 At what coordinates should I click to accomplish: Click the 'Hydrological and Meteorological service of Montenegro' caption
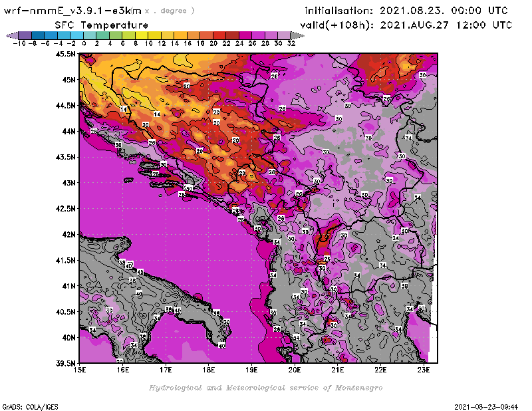[265, 388]
